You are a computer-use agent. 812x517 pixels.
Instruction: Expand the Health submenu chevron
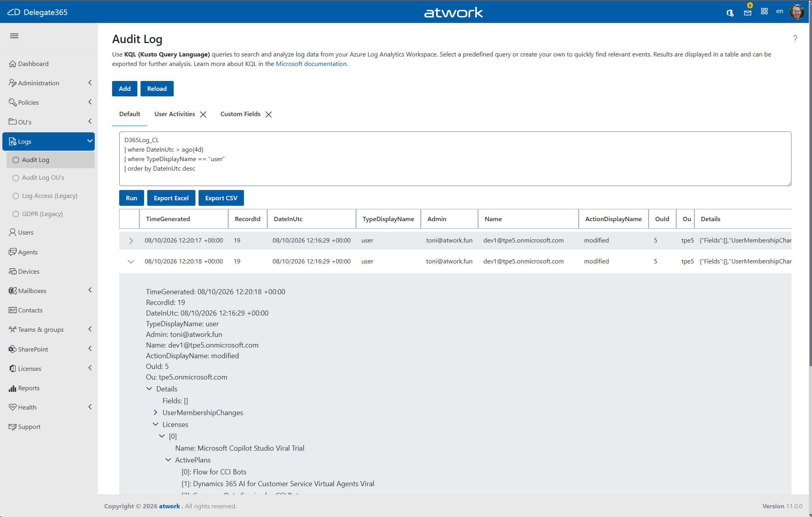pos(90,407)
